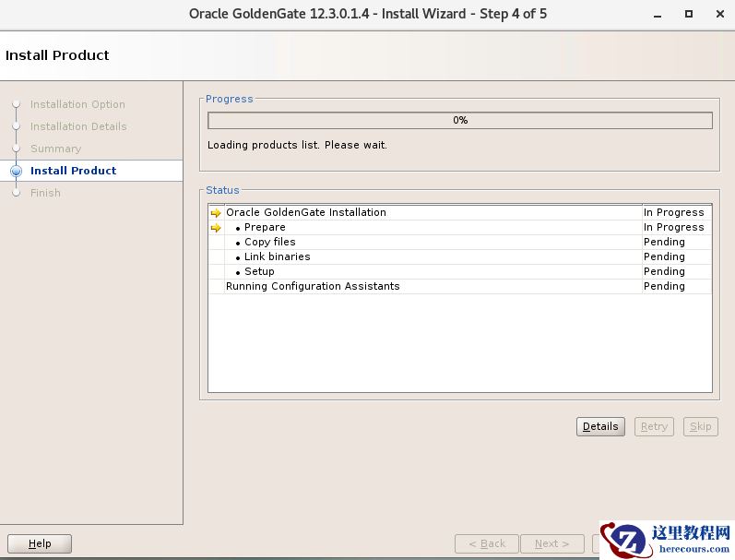Select the Installation Option step

click(77, 104)
